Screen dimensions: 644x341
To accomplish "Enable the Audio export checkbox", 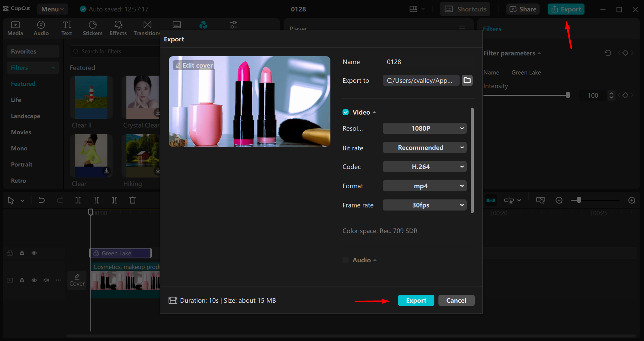I will pyautogui.click(x=346, y=260).
